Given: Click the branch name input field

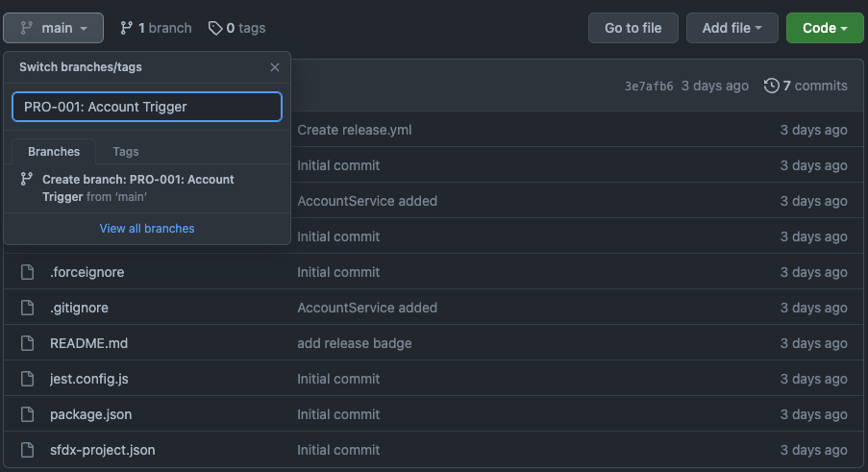Looking at the screenshot, I should (x=147, y=107).
